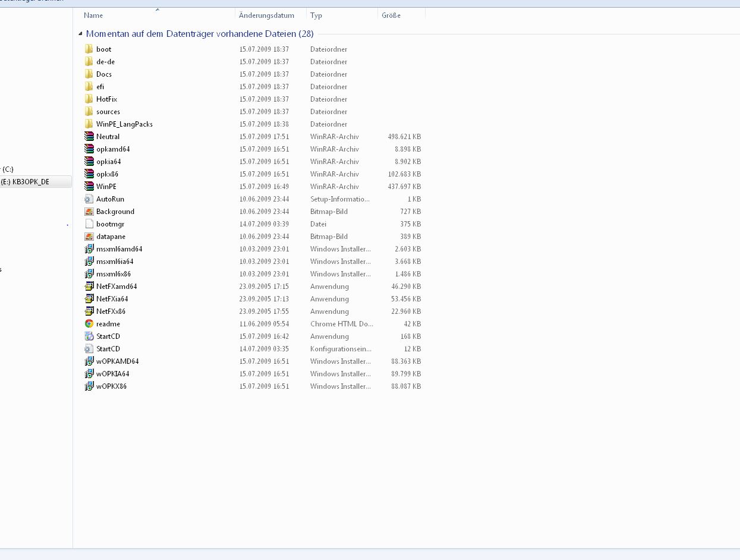Click the bootmgr blank file icon
Viewport: 740px width, 560px height.
(89, 224)
